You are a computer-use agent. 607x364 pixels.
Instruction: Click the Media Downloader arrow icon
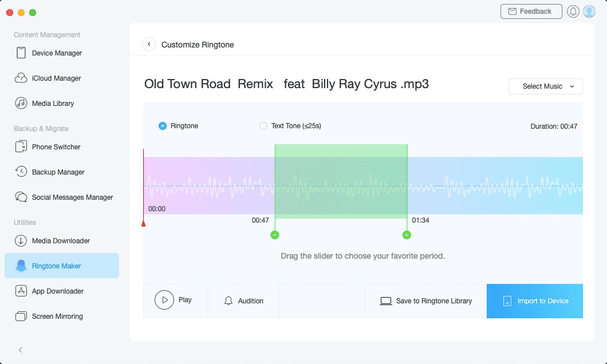[21, 240]
